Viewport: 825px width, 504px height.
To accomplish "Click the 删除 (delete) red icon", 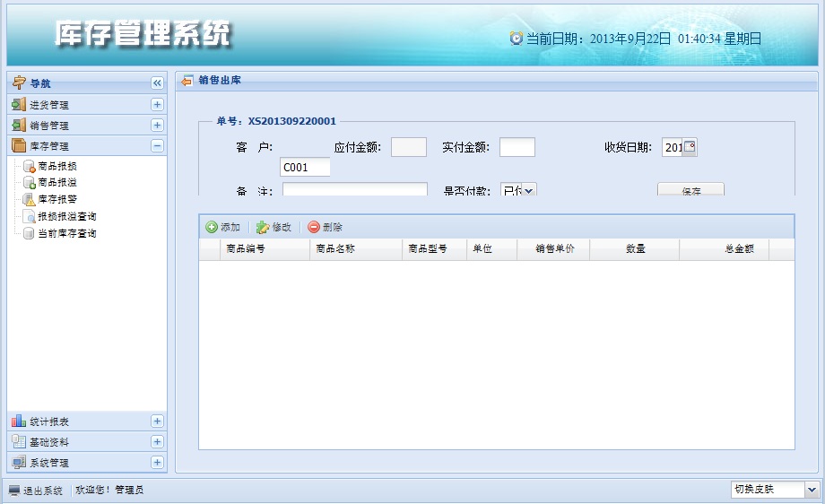I will 314,228.
